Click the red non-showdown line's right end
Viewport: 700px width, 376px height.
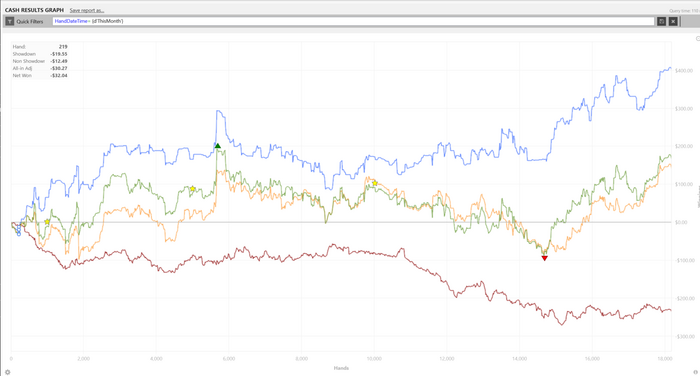tap(670, 310)
